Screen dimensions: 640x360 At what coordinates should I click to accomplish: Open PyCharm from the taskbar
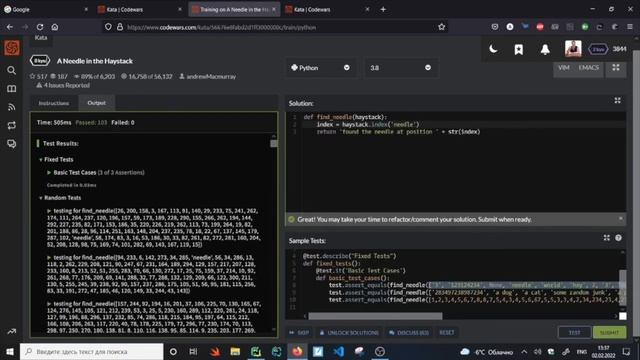click(x=256, y=351)
